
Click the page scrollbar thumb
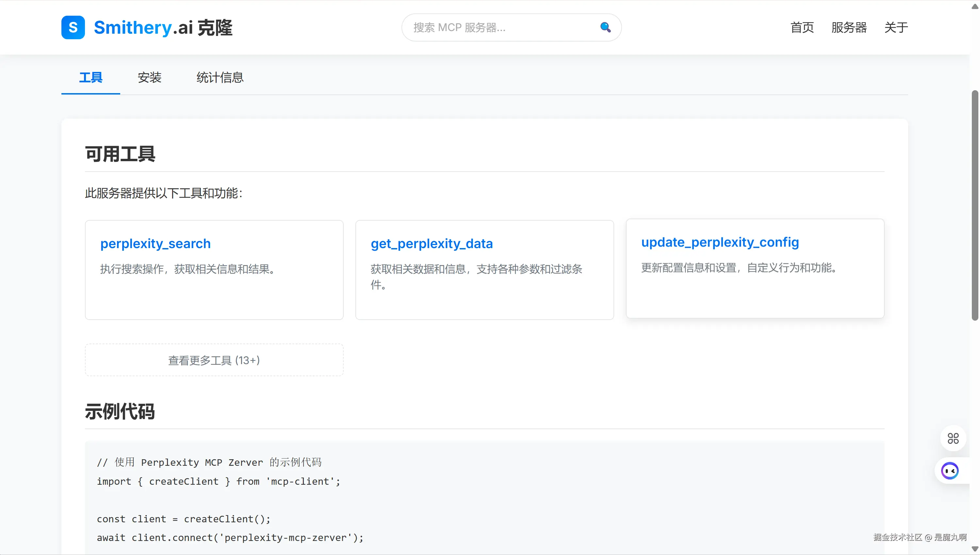click(975, 205)
